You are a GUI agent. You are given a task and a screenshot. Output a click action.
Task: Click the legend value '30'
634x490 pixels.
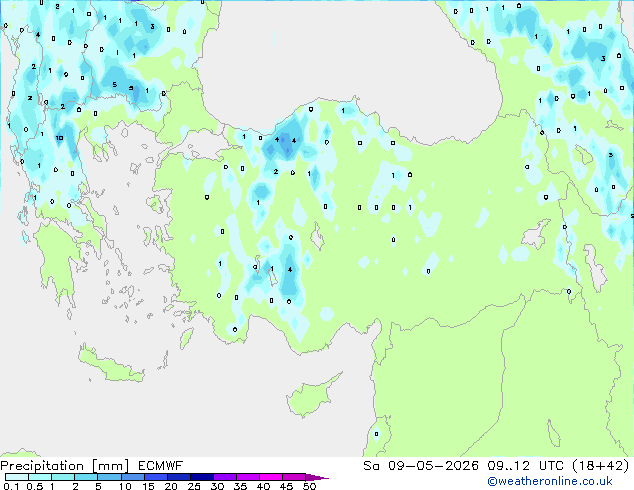tap(217, 486)
